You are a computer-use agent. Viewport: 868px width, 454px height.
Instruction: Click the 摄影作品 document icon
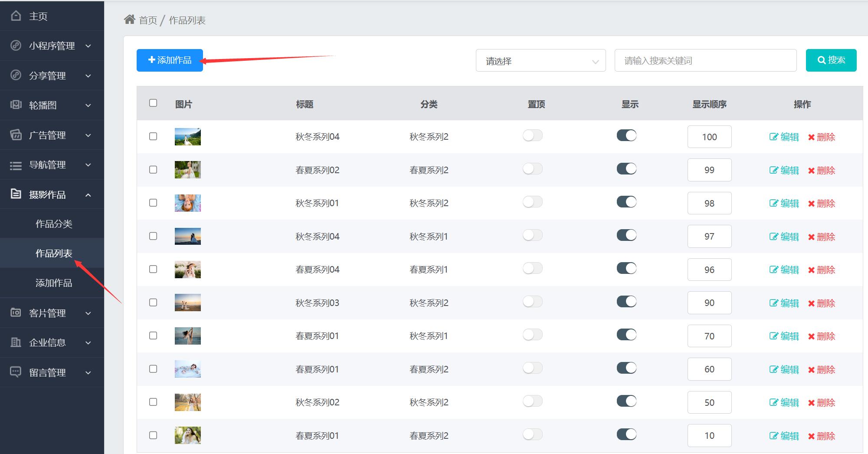[x=16, y=194]
